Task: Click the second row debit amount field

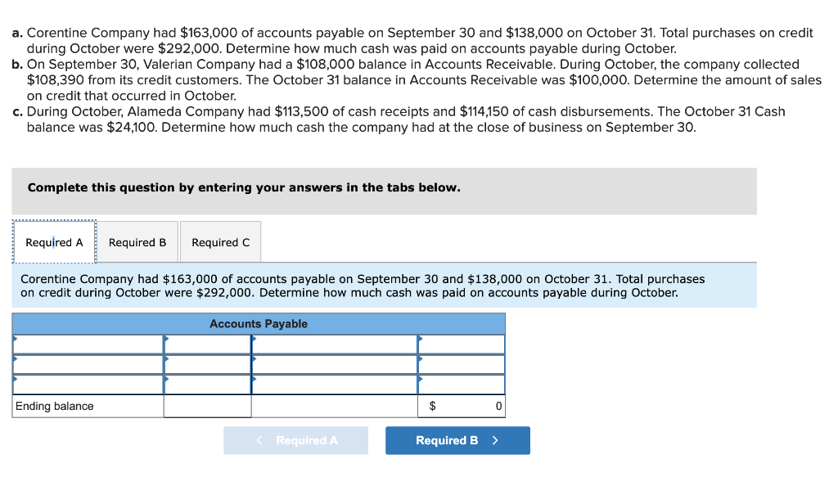Action: 207,364
